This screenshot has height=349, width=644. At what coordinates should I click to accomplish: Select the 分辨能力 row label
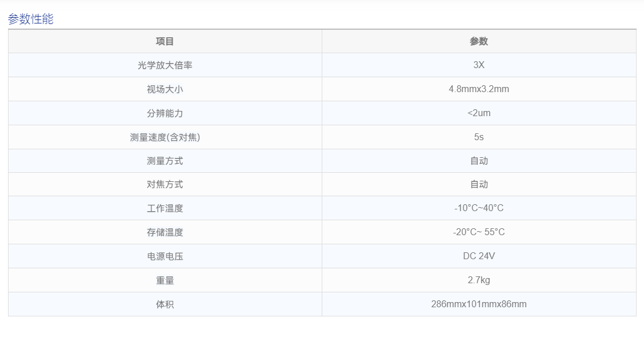165,113
